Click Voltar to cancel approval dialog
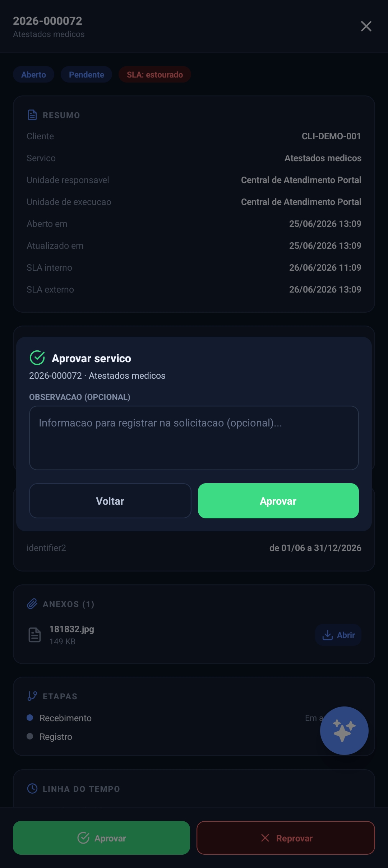The image size is (388, 868). [110, 501]
